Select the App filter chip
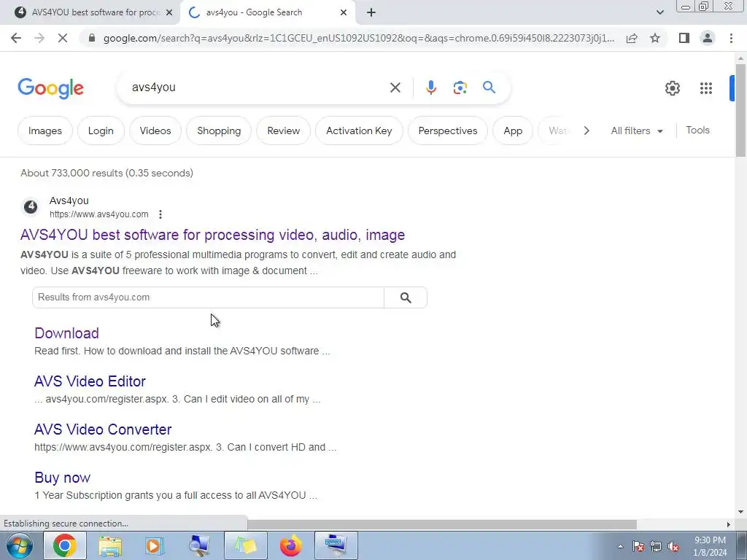Screen dimensions: 747x560 click(x=513, y=131)
